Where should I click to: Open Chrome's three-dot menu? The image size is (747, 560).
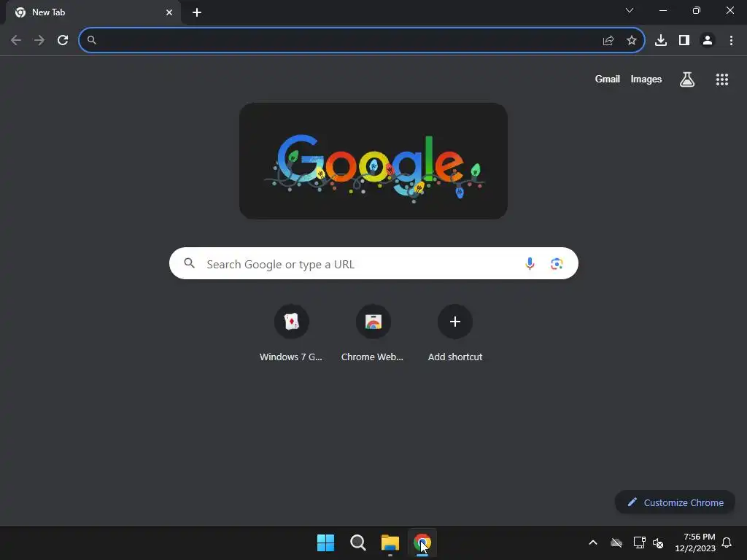(x=731, y=41)
